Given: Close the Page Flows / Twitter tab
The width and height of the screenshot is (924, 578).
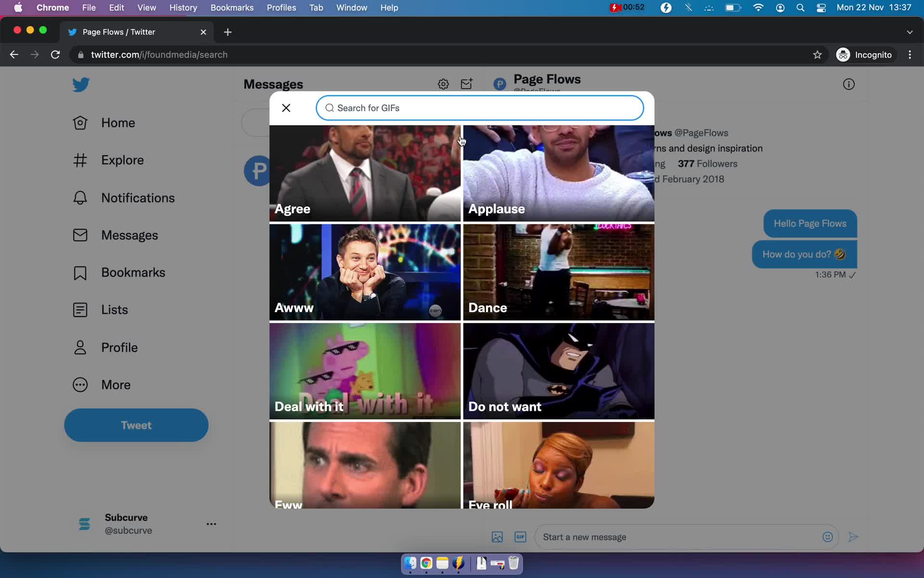Looking at the screenshot, I should pos(203,32).
